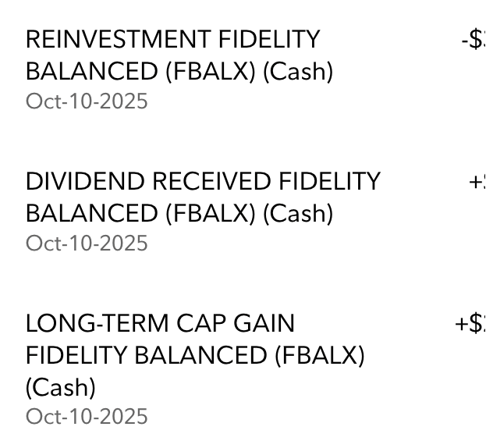Click the FBALX ticker in the Long-Term Cap Gain entry
This screenshot has height=448, width=486.
pos(320,355)
